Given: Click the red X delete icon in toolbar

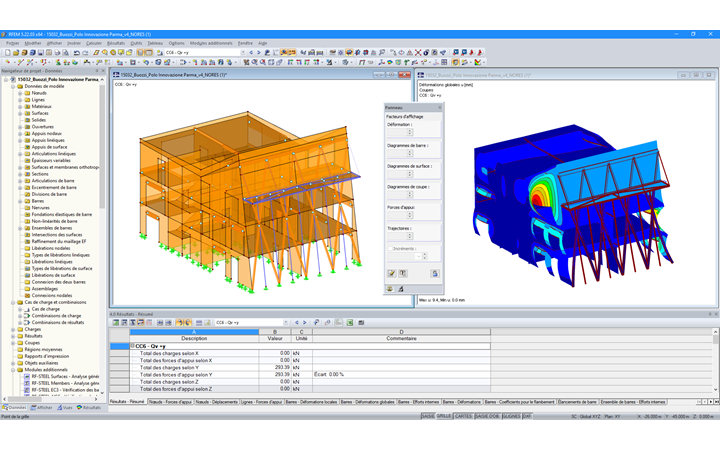Looking at the screenshot, I should 418,52.
